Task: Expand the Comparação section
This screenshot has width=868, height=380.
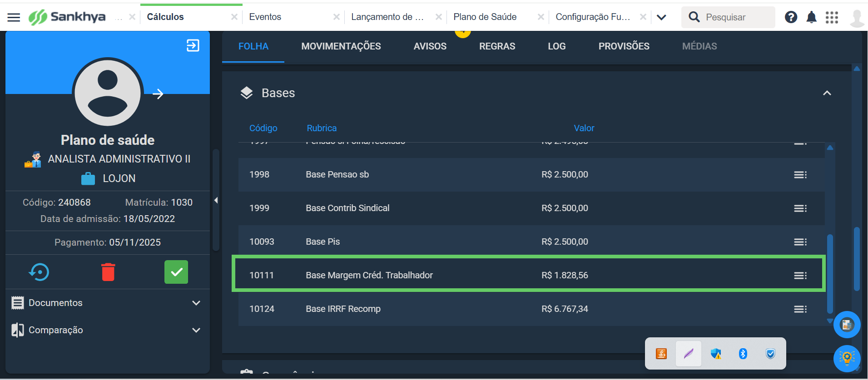Action: pyautogui.click(x=196, y=330)
